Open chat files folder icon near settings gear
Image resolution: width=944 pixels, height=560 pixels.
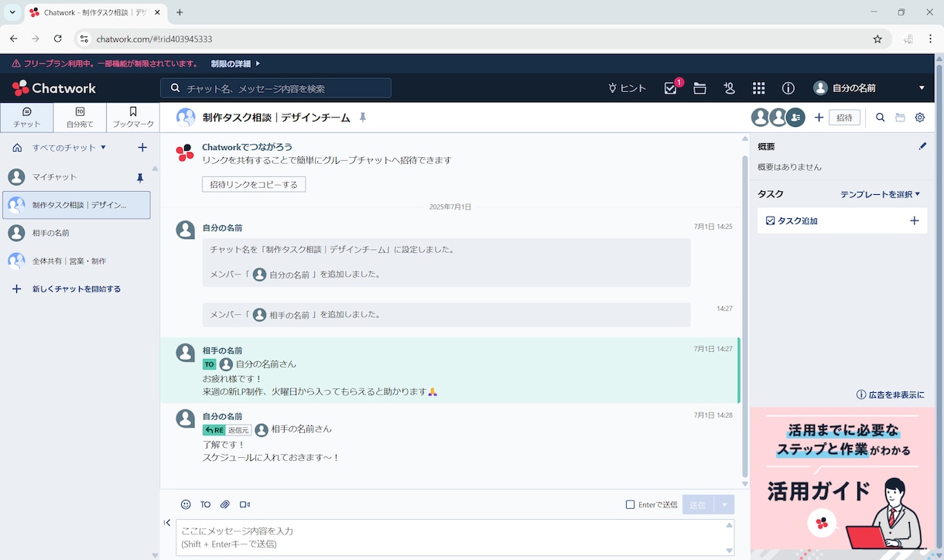click(900, 118)
